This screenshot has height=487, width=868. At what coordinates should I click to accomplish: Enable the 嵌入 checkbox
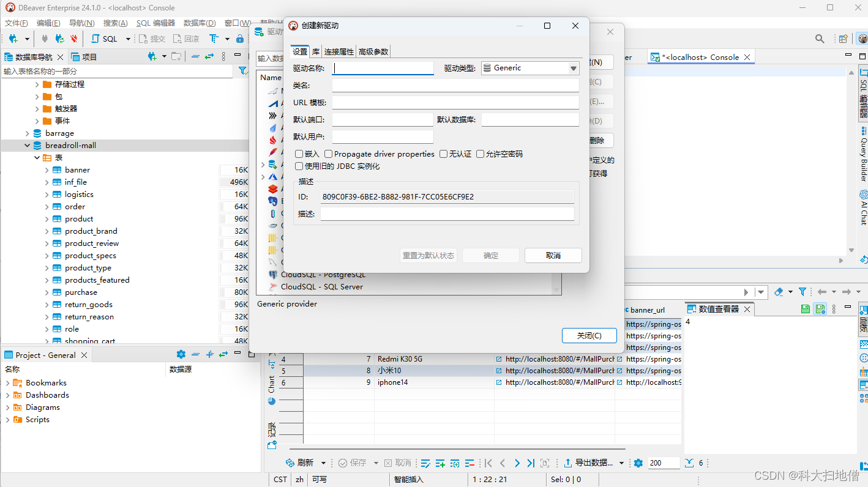click(299, 154)
